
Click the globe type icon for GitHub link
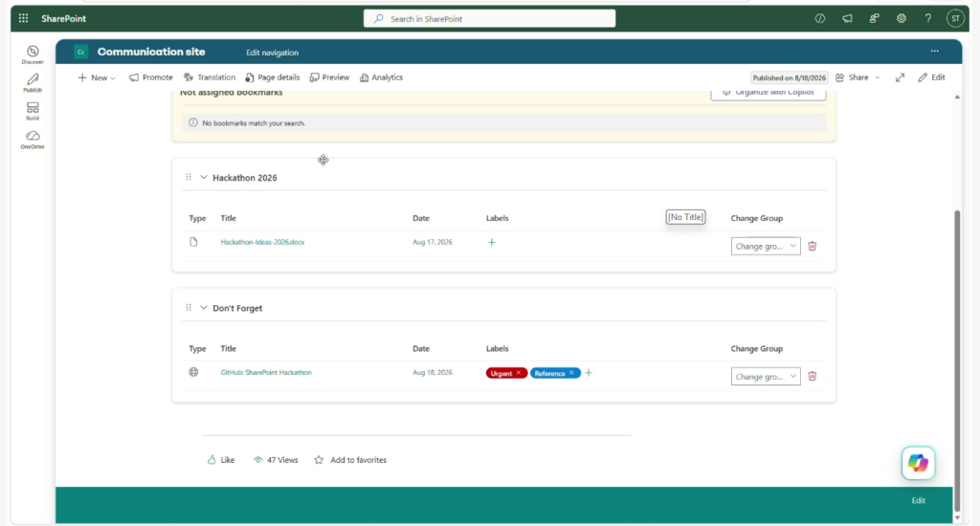(x=193, y=372)
